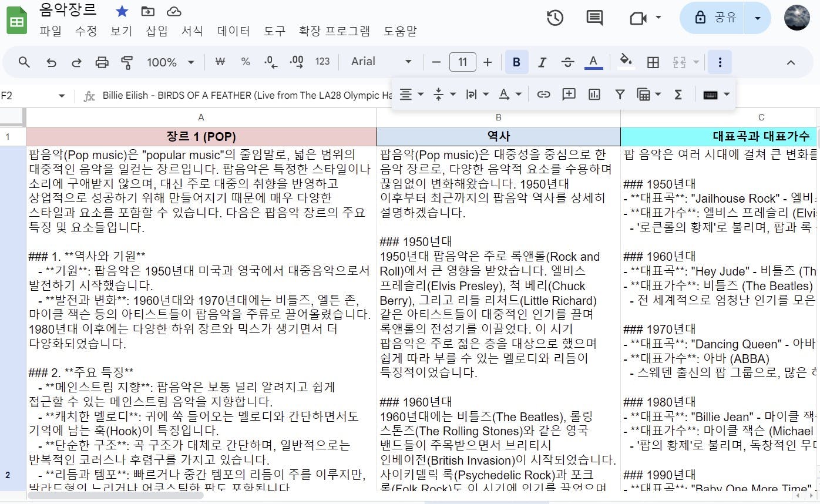
Task: Toggle bold formatting
Action: [517, 62]
